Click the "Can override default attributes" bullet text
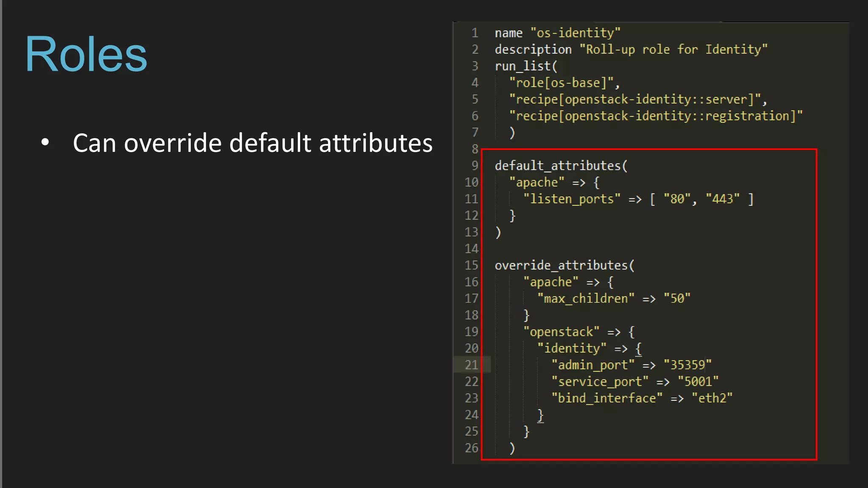Viewport: 868px width, 488px height. point(253,143)
